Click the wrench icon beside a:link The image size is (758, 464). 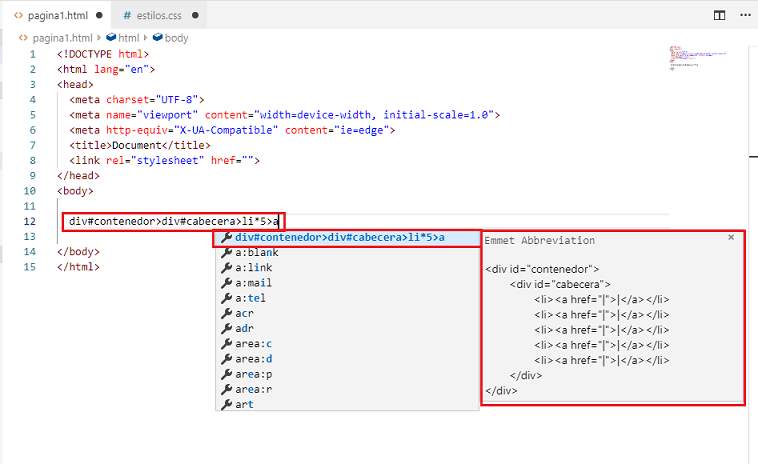[x=226, y=268]
